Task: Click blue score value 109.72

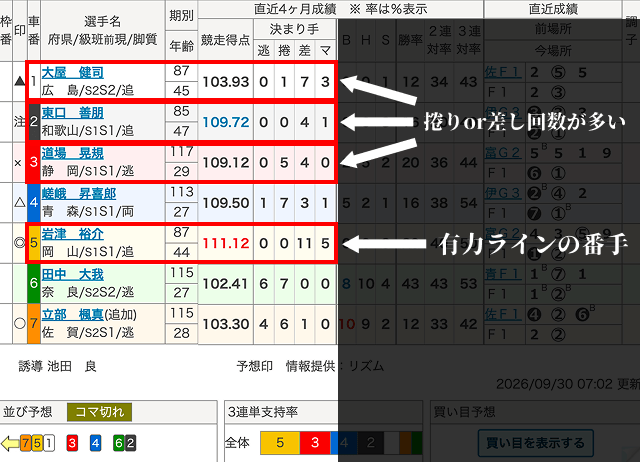Action: [226, 122]
